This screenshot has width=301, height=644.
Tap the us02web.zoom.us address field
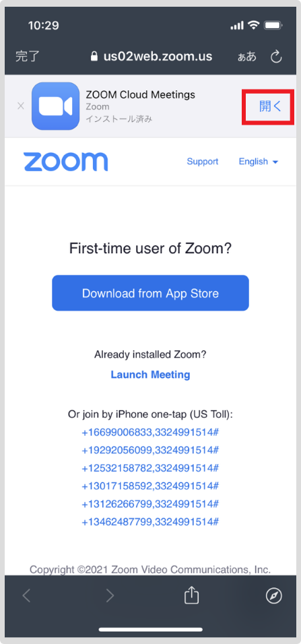pos(152,57)
